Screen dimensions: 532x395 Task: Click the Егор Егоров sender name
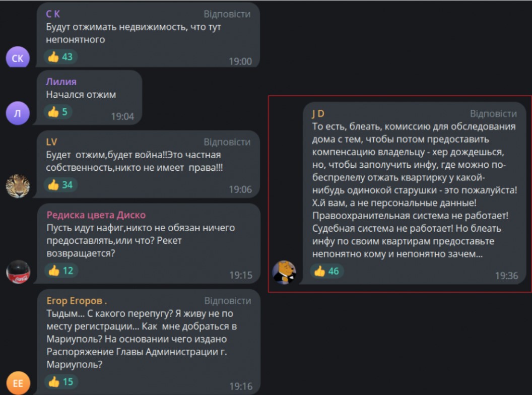[x=77, y=301]
